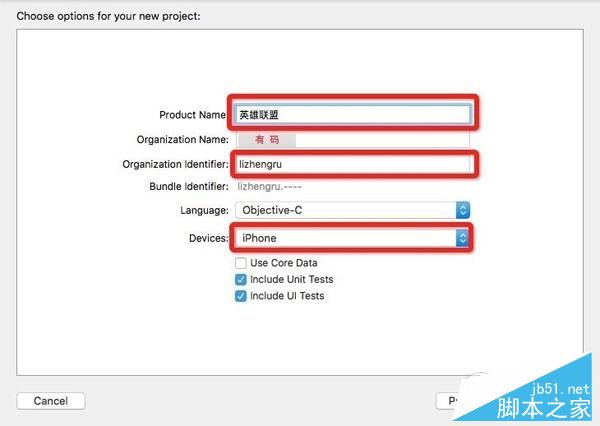Click the 'Language:' label
This screenshot has width=600, height=426.
204,210
